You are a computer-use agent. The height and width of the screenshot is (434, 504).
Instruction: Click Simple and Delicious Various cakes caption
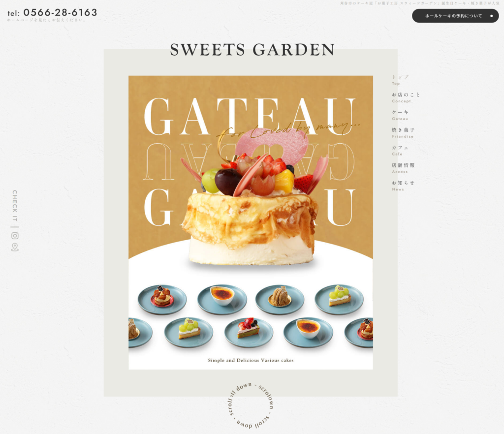(x=251, y=360)
